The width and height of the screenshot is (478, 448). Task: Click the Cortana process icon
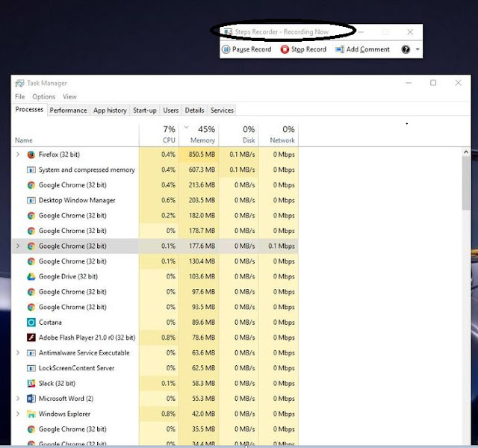tap(31, 323)
